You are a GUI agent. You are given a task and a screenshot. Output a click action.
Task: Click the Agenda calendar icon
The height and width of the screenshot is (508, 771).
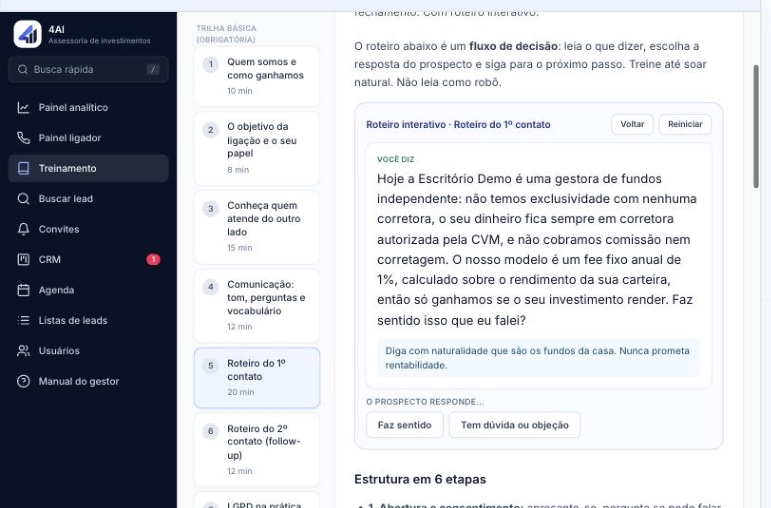23,290
